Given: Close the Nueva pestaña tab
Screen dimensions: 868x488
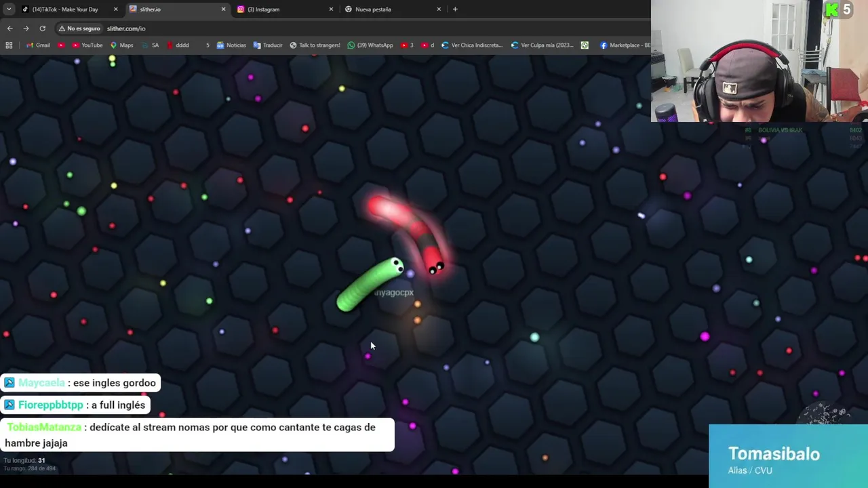Looking at the screenshot, I should [439, 9].
